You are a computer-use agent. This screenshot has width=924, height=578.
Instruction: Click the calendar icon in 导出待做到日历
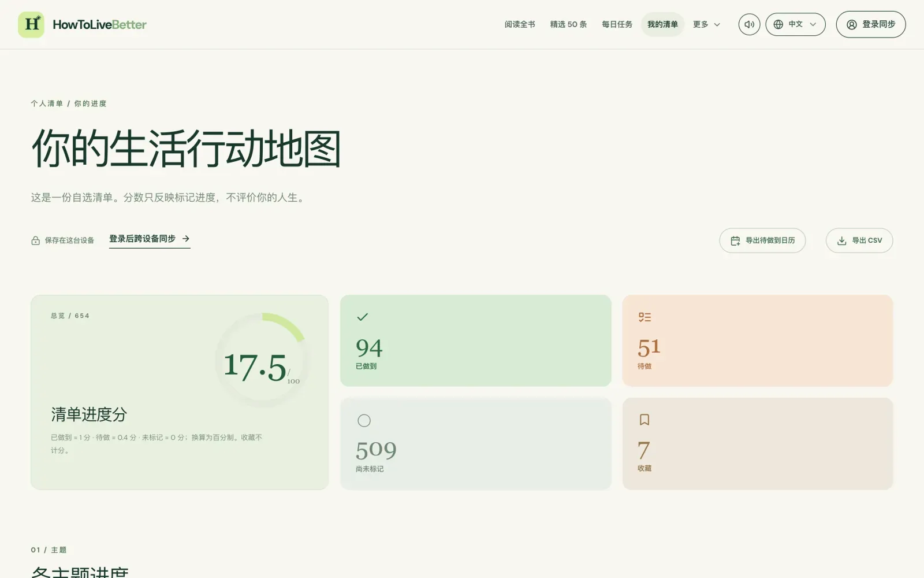click(735, 240)
